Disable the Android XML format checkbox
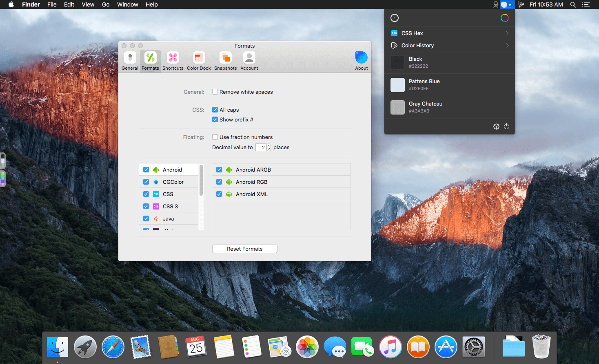 click(x=219, y=194)
